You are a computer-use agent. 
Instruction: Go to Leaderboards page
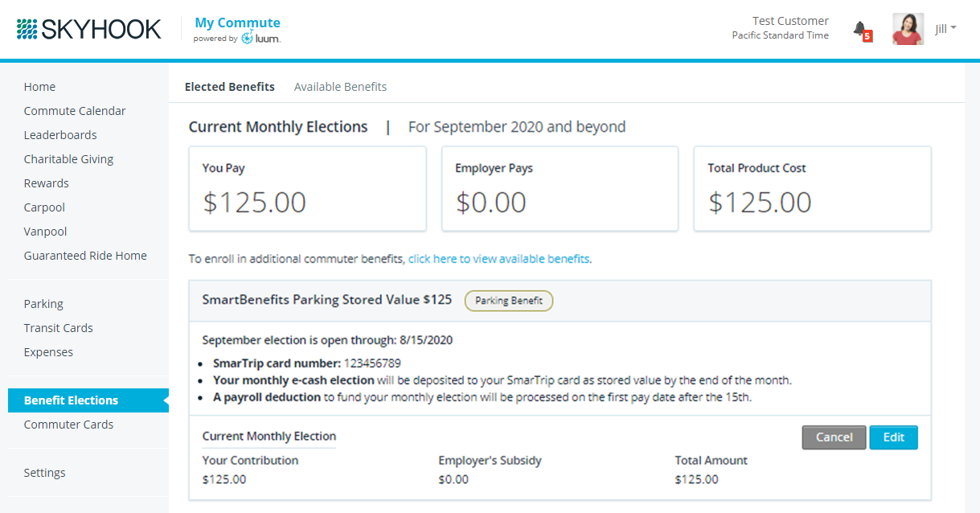click(60, 135)
